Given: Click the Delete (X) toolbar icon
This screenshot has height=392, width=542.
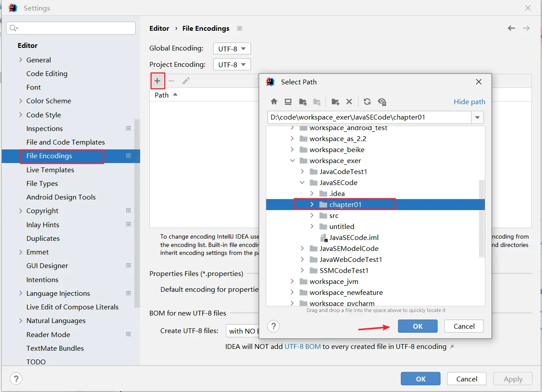Looking at the screenshot, I should (x=349, y=102).
